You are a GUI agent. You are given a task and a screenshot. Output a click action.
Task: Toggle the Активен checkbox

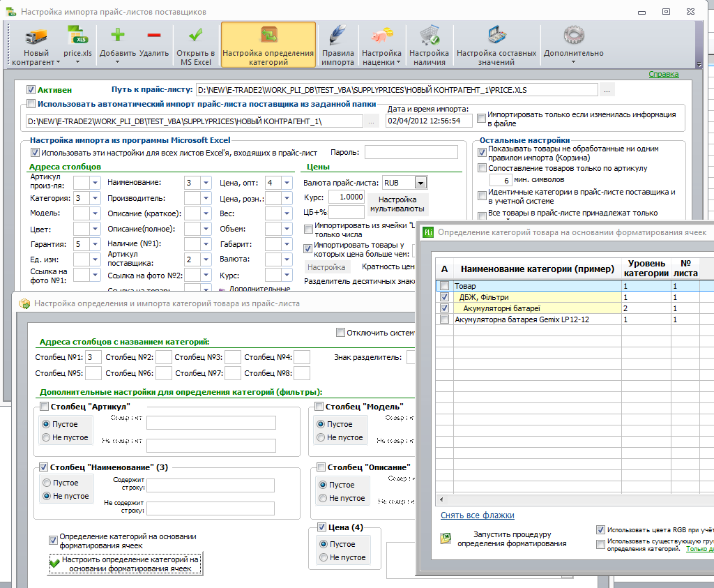(31, 90)
